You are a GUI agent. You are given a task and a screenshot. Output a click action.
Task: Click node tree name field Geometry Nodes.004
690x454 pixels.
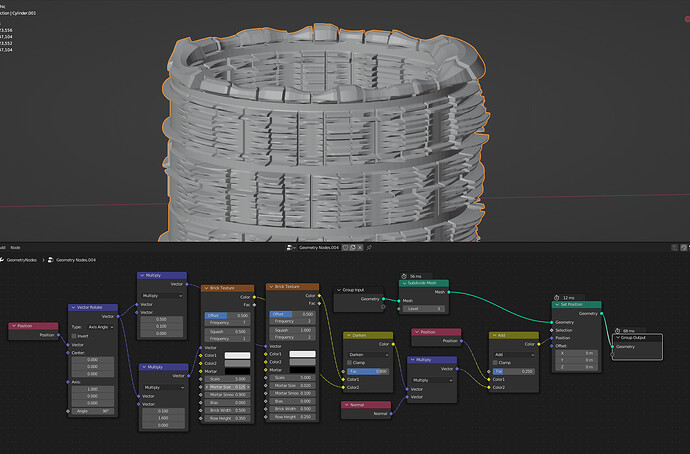click(319, 248)
